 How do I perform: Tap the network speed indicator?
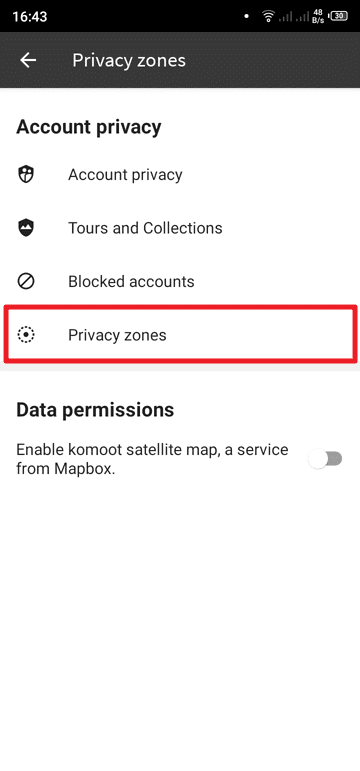click(319, 16)
